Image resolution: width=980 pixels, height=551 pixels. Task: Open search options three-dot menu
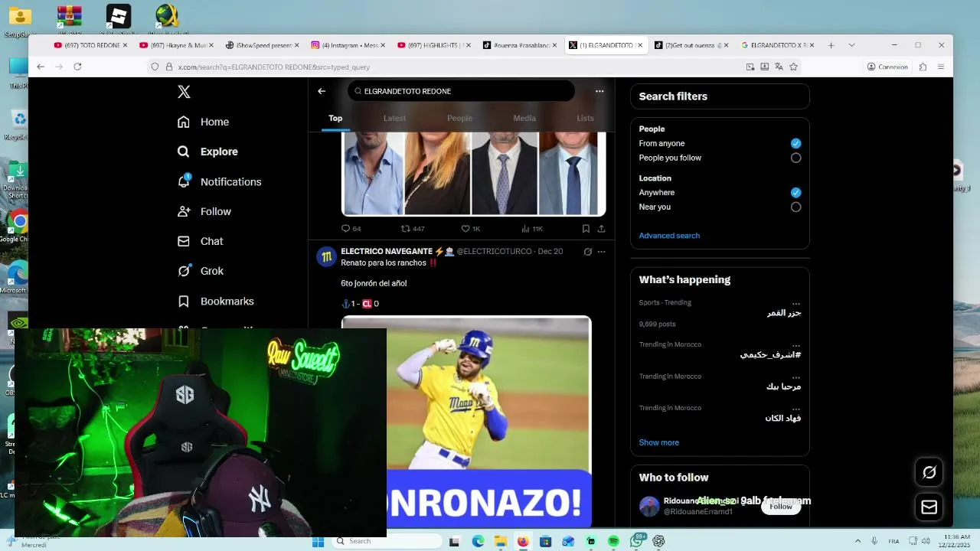(x=599, y=91)
